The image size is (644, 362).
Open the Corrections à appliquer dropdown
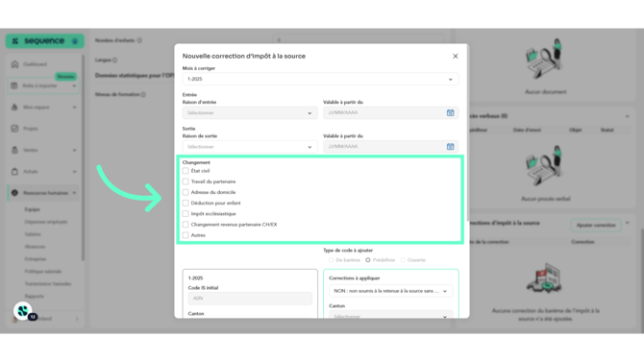390,291
